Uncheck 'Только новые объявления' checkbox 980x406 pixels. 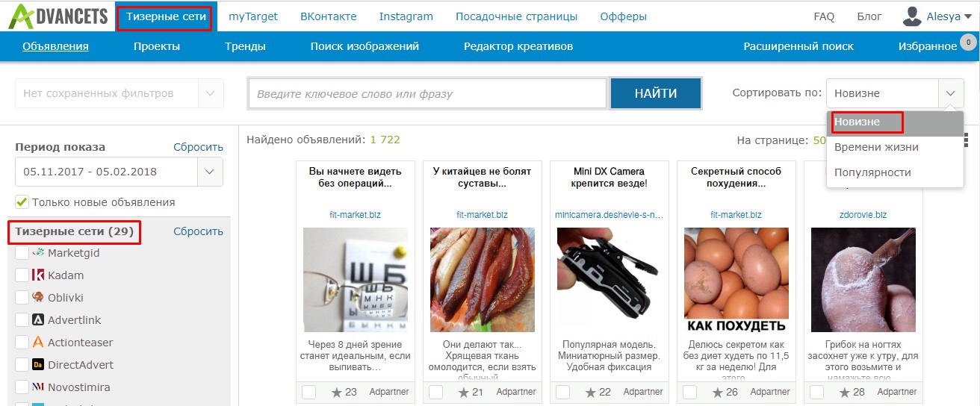(22, 202)
